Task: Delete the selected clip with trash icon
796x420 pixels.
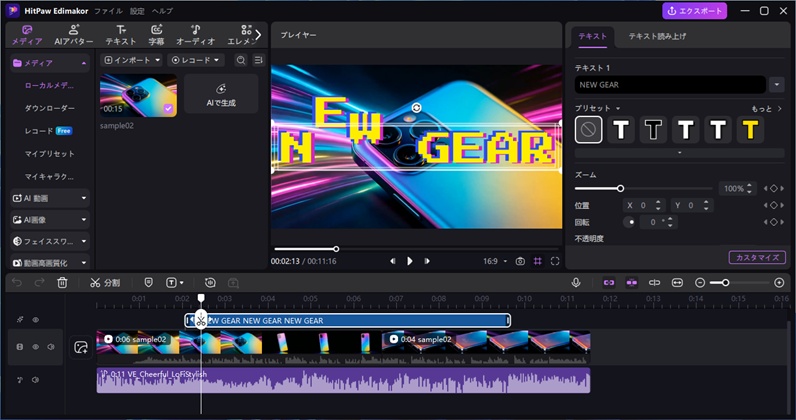Action: (x=62, y=283)
